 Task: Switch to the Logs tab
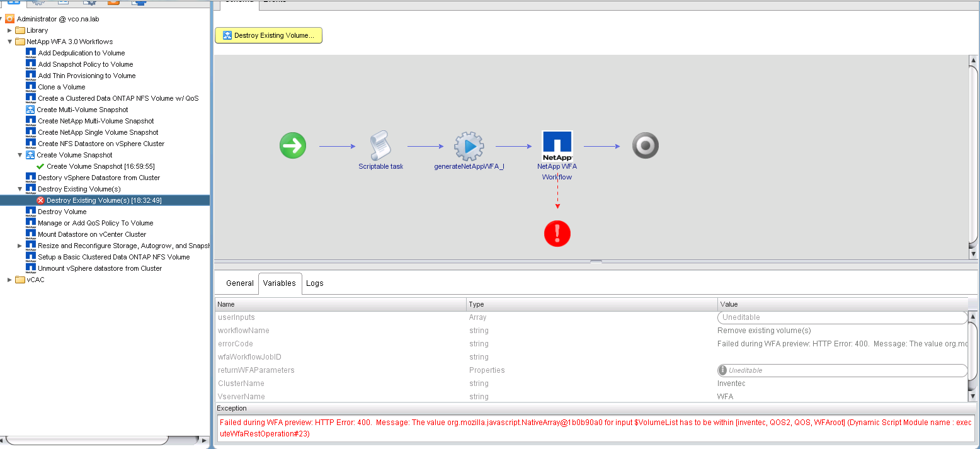click(315, 283)
